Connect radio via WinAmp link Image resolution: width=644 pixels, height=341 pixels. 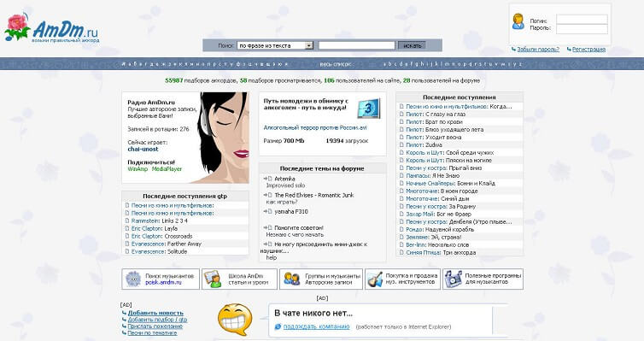tap(138, 169)
